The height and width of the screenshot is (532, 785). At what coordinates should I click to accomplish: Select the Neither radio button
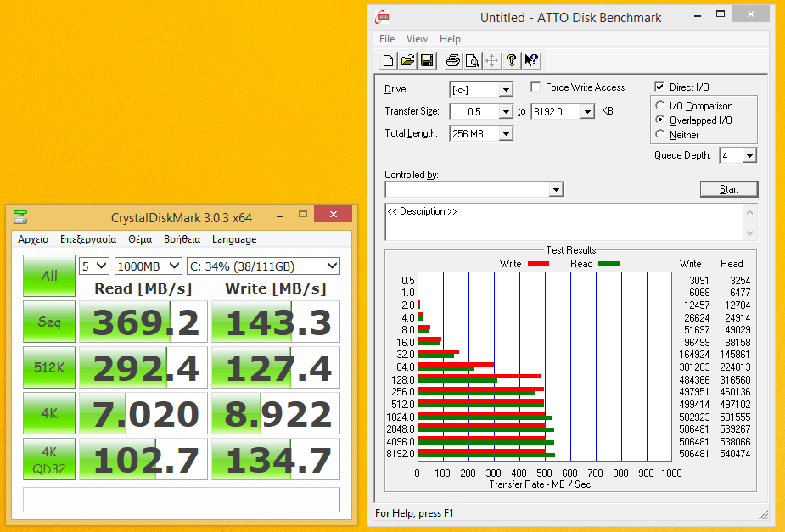(660, 135)
